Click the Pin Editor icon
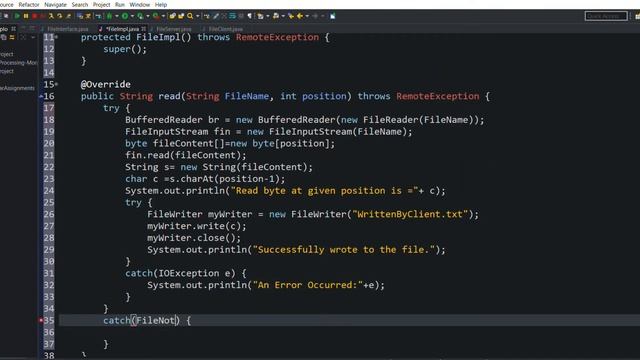 click(x=333, y=16)
